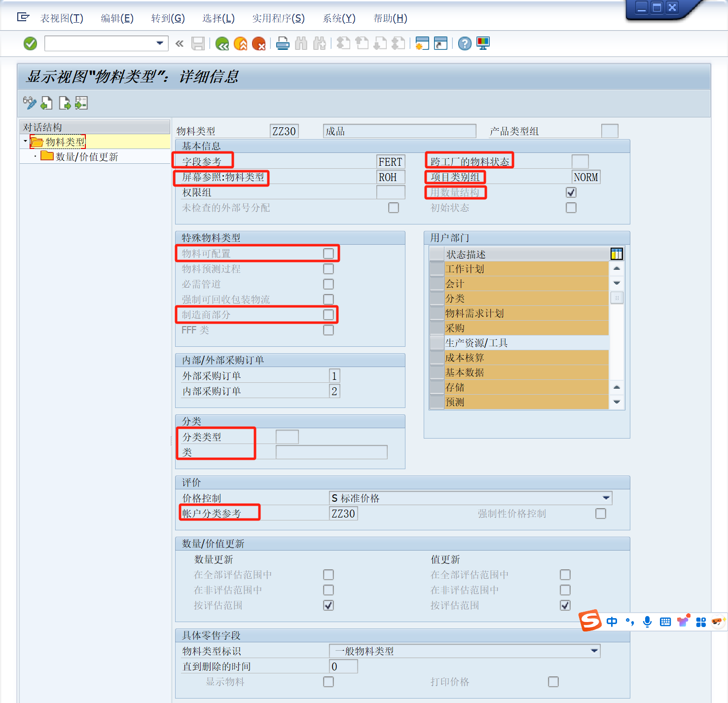Open the 价格控制 dropdown
The height and width of the screenshot is (703, 728).
click(606, 498)
